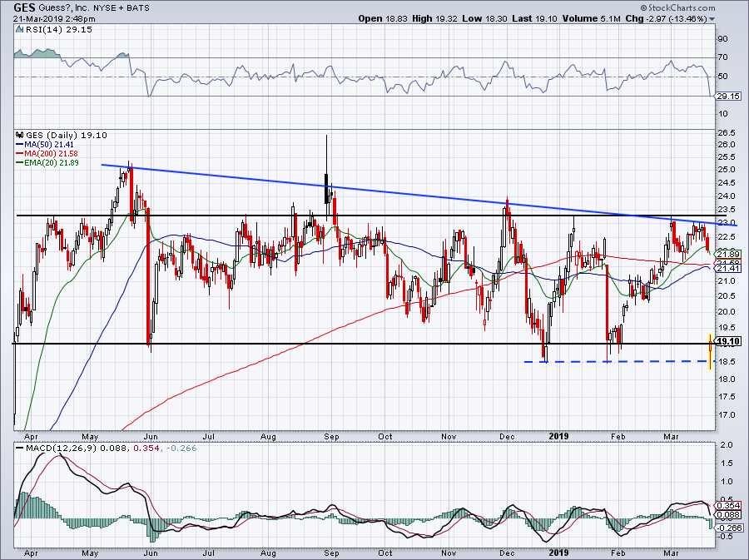The width and height of the screenshot is (749, 560).
Task: Click the red MA(200) line marker in legend
Action: pos(20,154)
